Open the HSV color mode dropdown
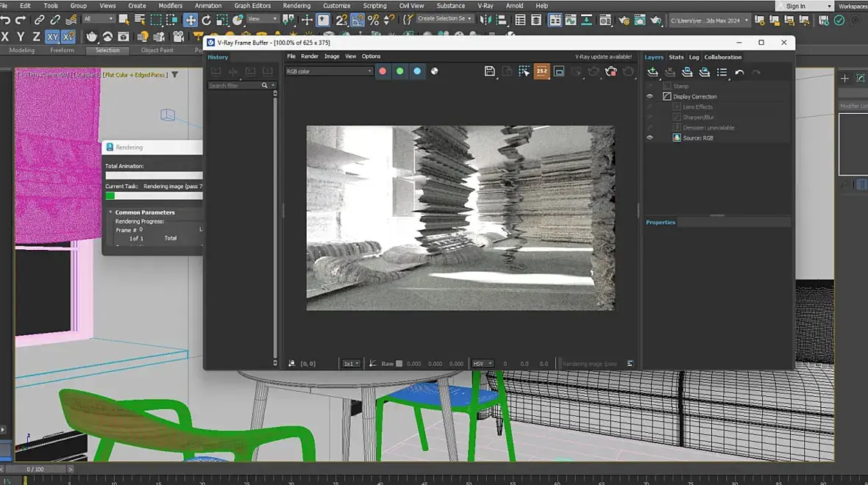This screenshot has width=868, height=485. pos(483,364)
